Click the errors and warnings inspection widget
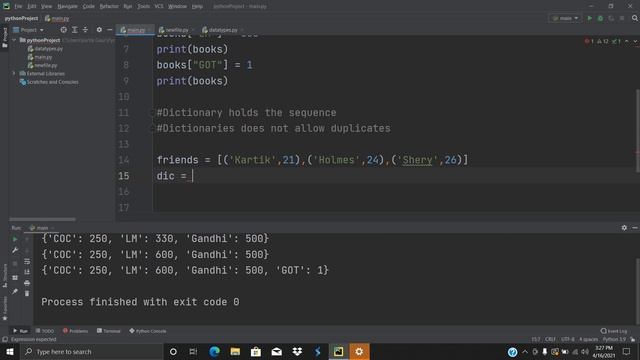Viewport: 640px width, 360px height. pyautogui.click(x=603, y=41)
